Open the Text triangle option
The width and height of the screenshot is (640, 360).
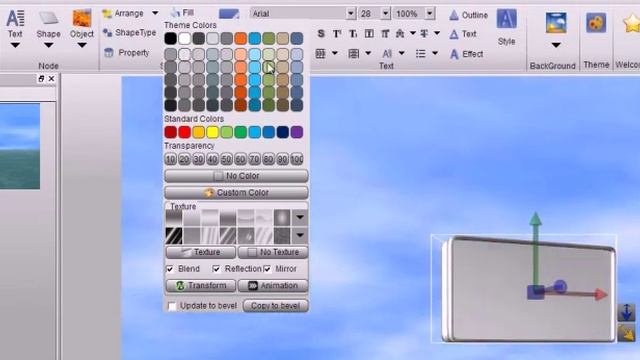click(462, 34)
